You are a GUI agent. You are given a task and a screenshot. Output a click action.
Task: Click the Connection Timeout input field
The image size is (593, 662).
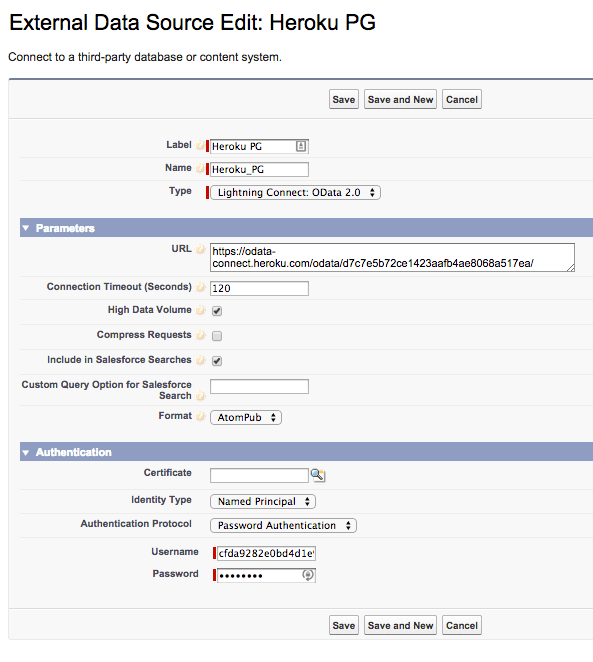[259, 288]
